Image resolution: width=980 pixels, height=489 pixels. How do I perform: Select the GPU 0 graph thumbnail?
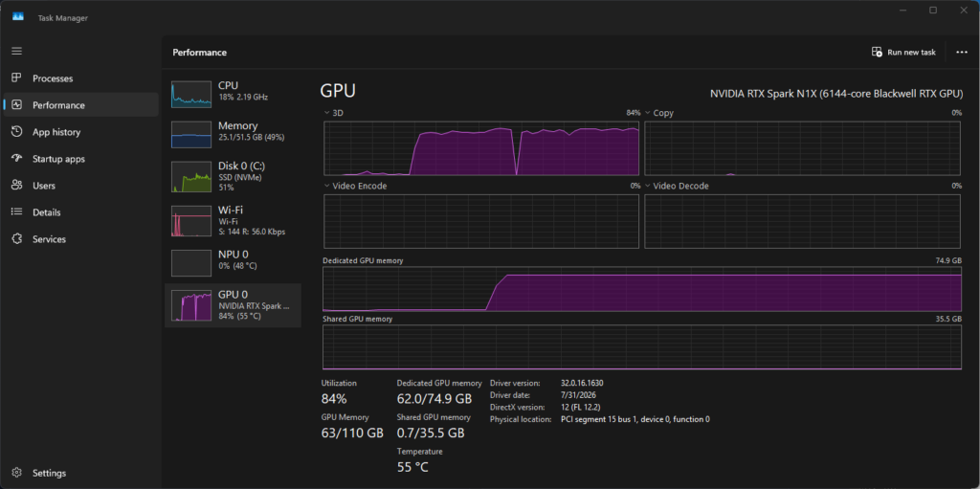[191, 305]
